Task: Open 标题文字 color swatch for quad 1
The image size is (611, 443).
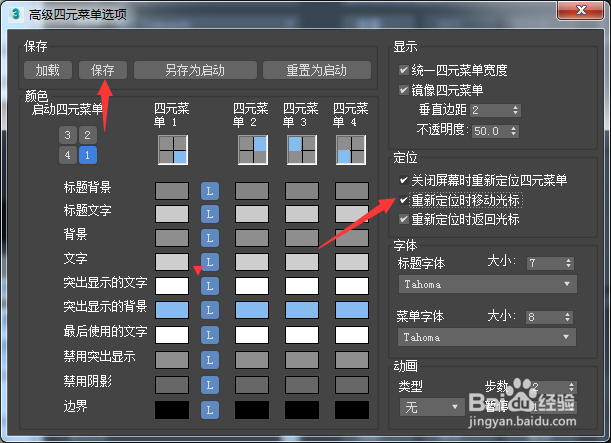Action: tap(172, 214)
